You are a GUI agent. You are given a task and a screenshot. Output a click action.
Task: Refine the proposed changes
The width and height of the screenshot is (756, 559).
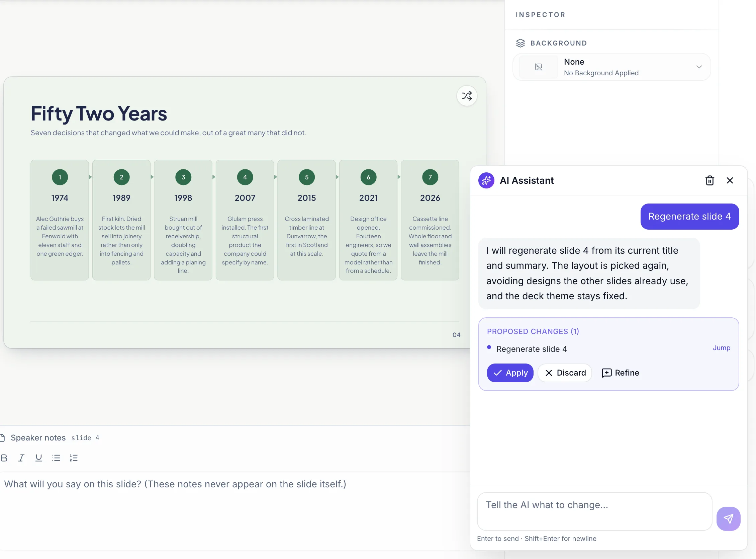tap(620, 373)
